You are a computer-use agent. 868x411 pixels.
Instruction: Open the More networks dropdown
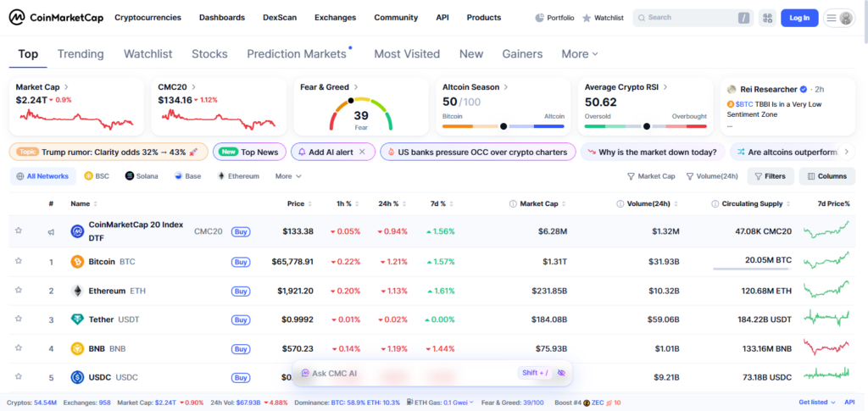tap(288, 176)
